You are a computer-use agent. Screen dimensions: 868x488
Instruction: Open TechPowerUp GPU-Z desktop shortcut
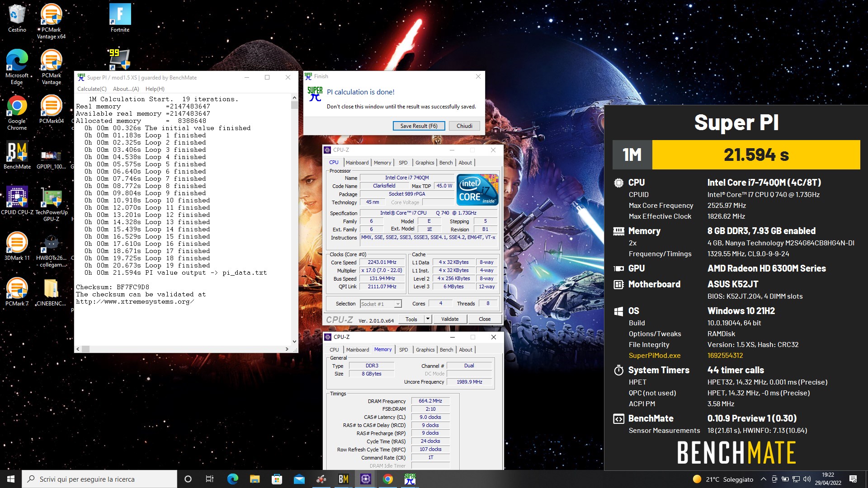coord(51,204)
